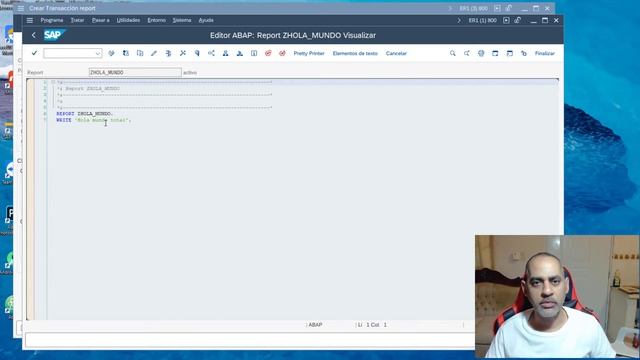Click the info box toolbar icon
Screen dimensions: 640x360
254,53
